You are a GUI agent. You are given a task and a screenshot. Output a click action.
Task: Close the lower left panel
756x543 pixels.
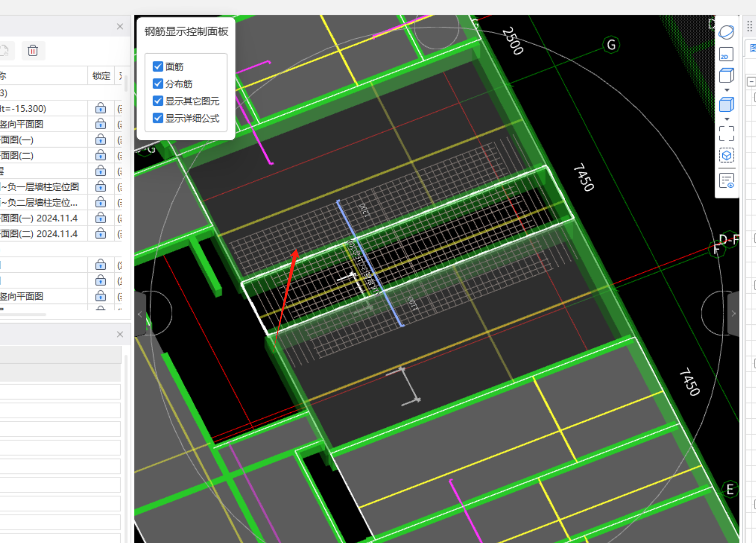pos(120,334)
